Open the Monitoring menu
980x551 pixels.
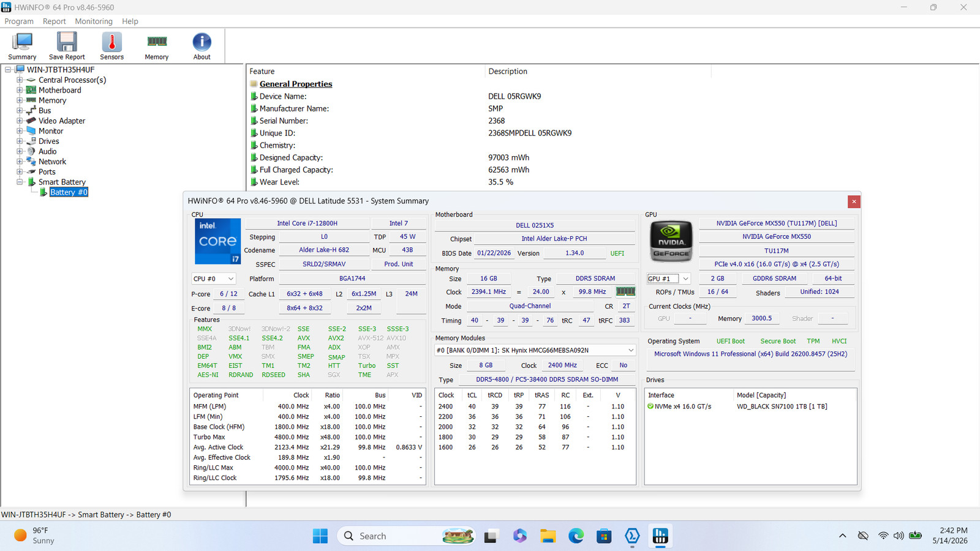coord(94,21)
